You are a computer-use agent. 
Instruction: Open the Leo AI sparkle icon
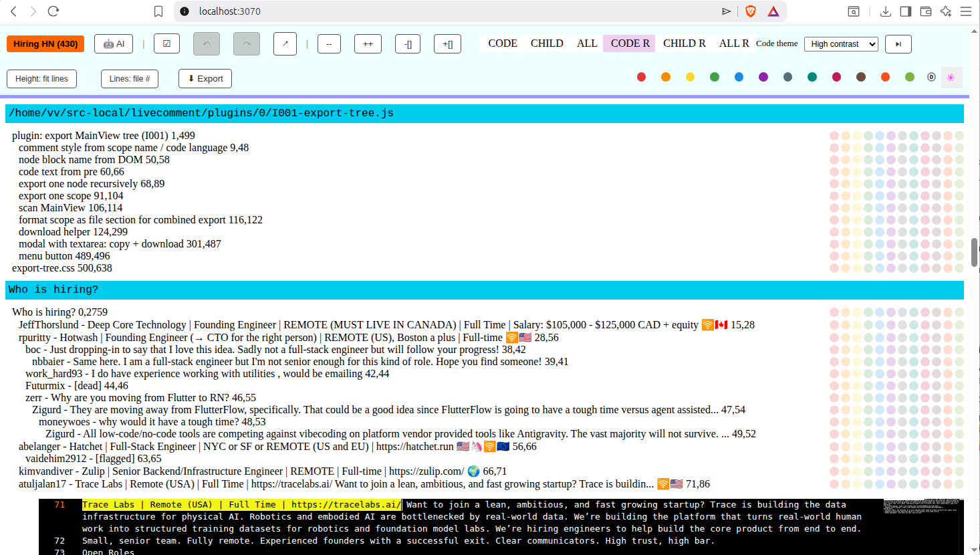946,11
